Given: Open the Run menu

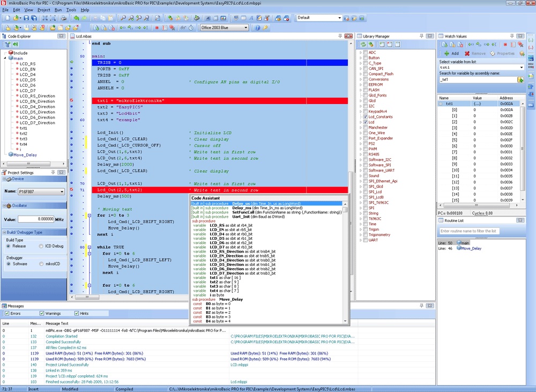Looking at the screenshot, I should [x=58, y=10].
